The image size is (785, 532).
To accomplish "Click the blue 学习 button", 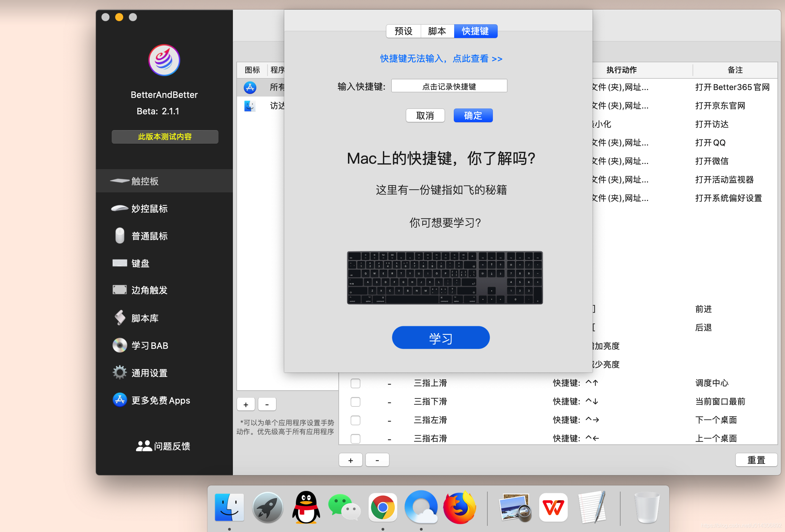I will (x=441, y=338).
